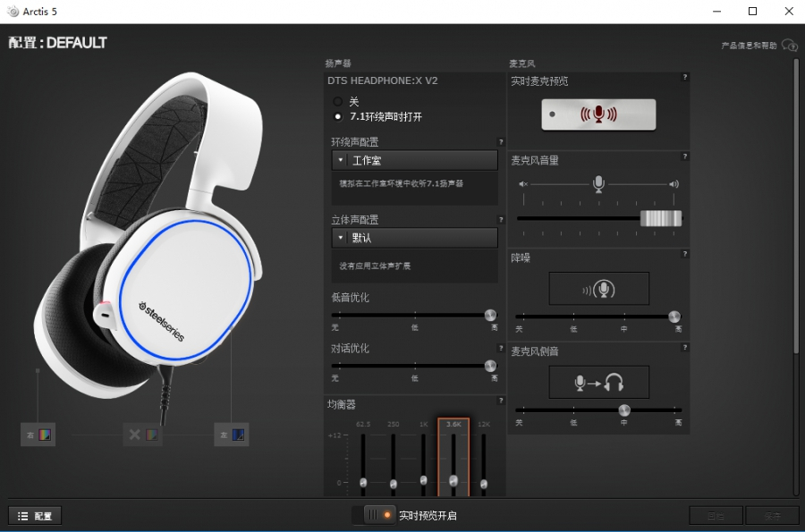
Task: Open help for 环绕声配置 section
Action: pos(501,142)
